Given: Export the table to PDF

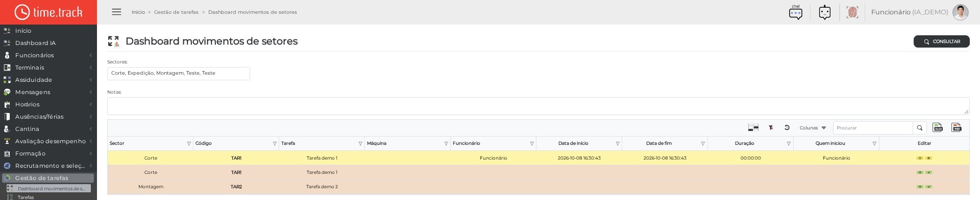Looking at the screenshot, I should coord(957,127).
